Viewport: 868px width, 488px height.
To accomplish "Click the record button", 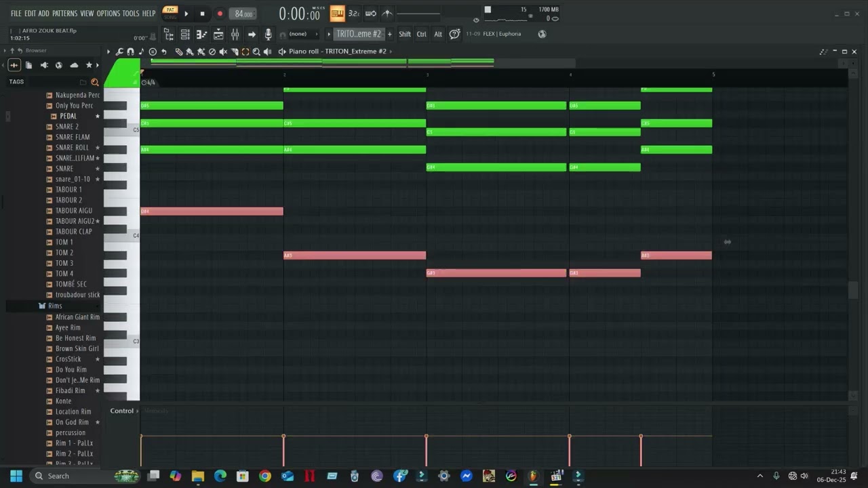I will click(220, 14).
